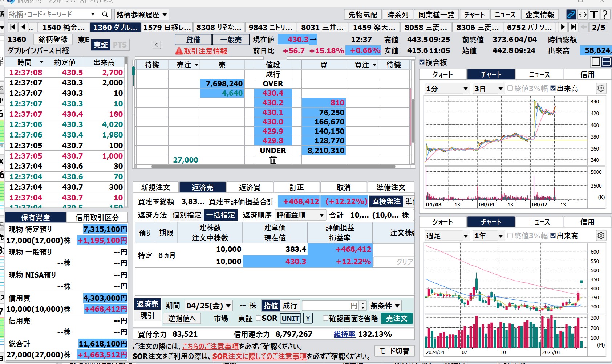Click time and sales list scrollbar
The image size is (612, 364).
[x=126, y=61]
